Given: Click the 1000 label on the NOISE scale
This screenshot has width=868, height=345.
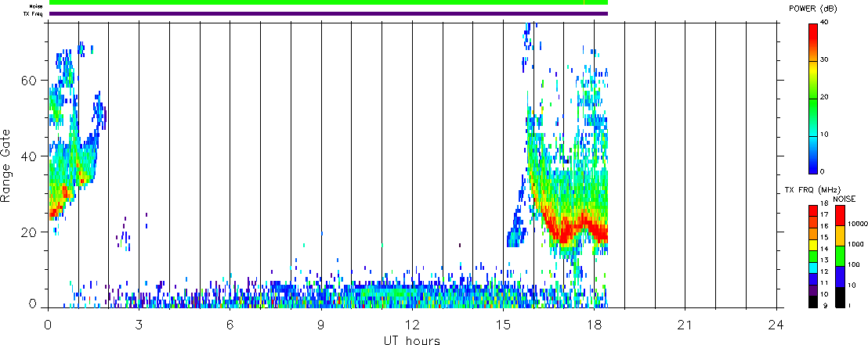Looking at the screenshot, I should pos(855,244).
